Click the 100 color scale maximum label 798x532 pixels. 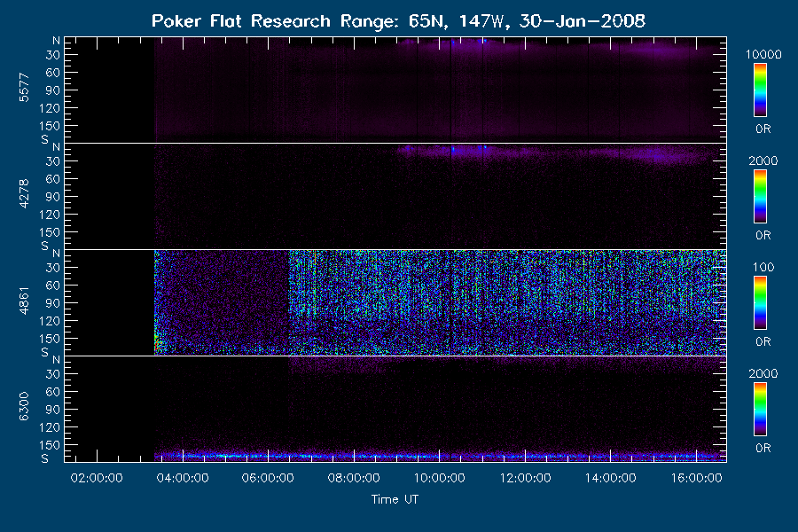pyautogui.click(x=763, y=267)
